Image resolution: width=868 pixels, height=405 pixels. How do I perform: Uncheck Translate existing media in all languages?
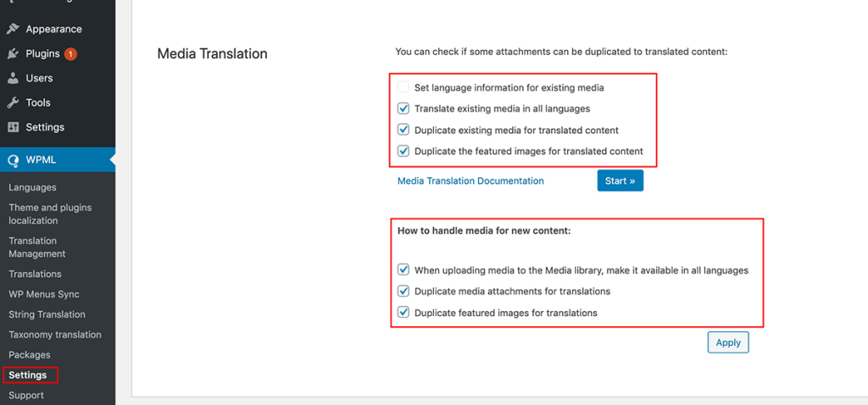pyautogui.click(x=403, y=108)
